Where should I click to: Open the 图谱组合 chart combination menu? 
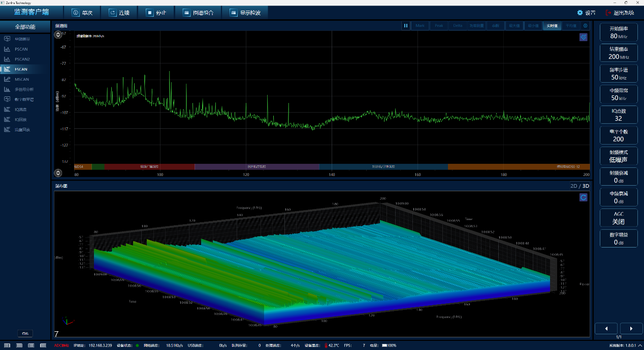tap(199, 13)
